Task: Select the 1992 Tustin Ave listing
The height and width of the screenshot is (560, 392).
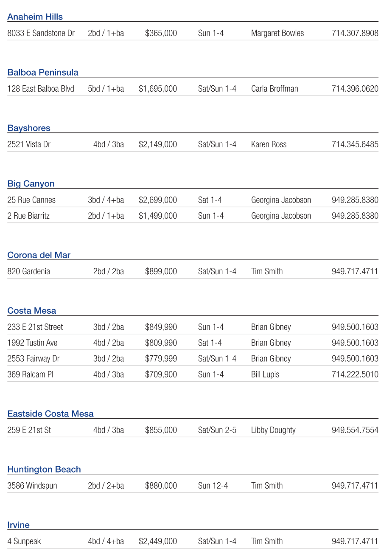Action: pos(32,343)
